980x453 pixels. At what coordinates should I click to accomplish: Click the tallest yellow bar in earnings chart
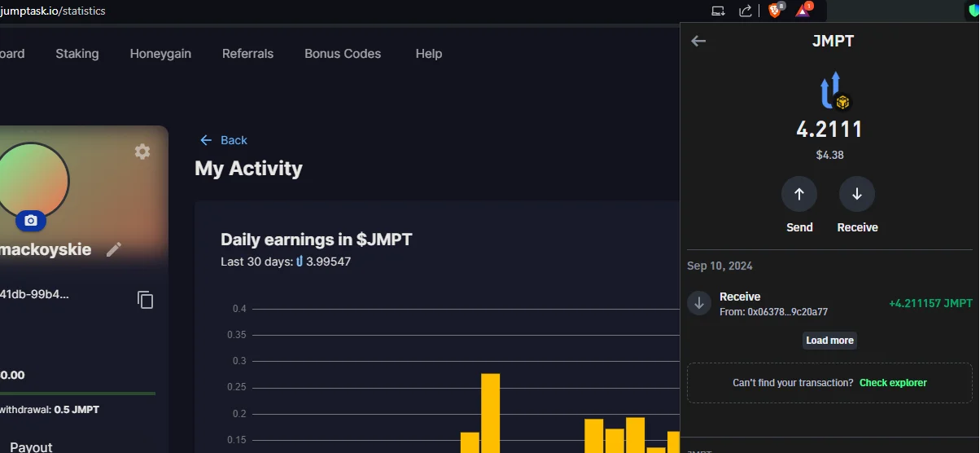pos(490,413)
